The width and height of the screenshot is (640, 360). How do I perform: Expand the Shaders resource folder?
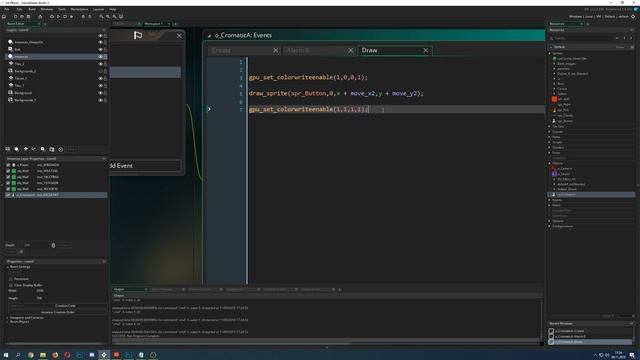(550, 148)
